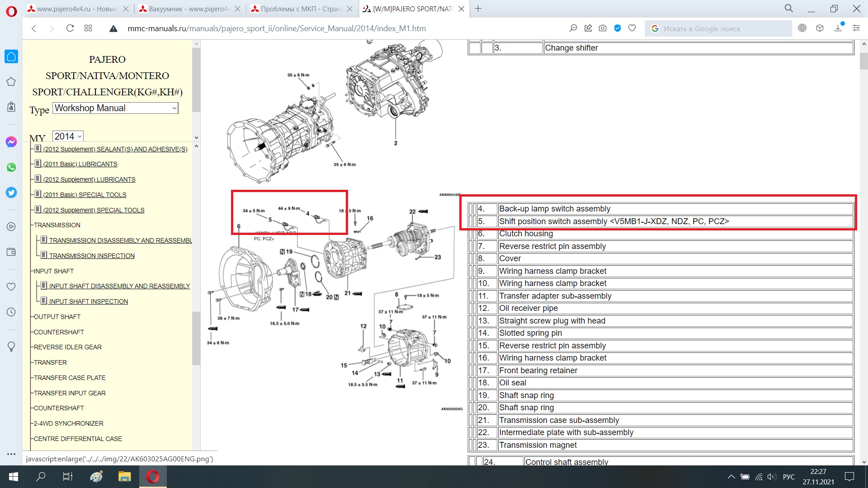Open TRANSMISSION DISASSEMBLY AND REASSEMBLY link
Image resolution: width=868 pixels, height=488 pixels.
pos(120,240)
